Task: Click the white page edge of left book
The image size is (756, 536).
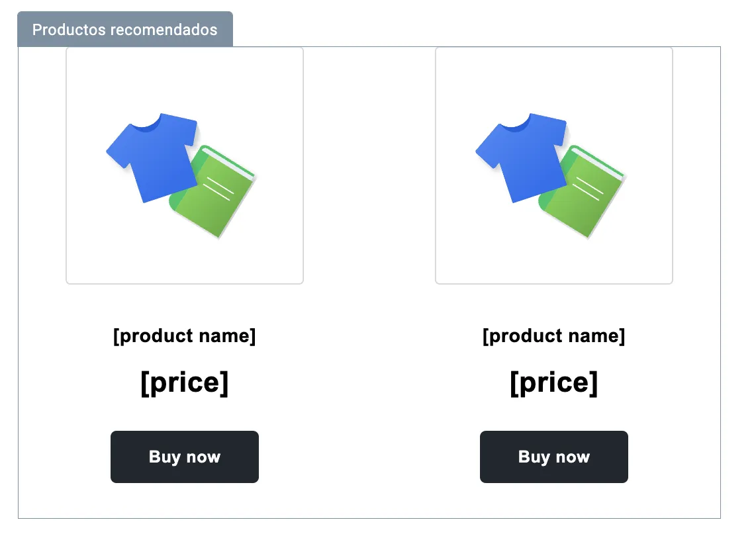Action: click(228, 162)
